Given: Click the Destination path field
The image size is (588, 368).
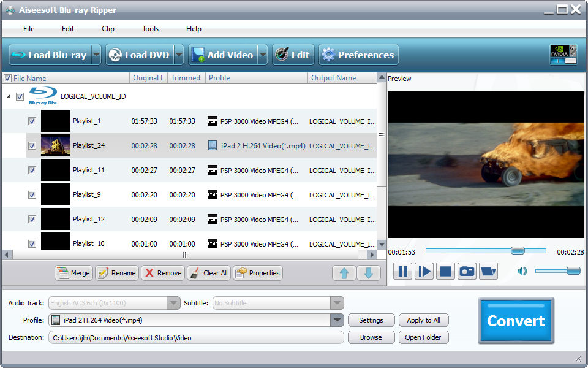Looking at the screenshot, I should (x=196, y=337).
